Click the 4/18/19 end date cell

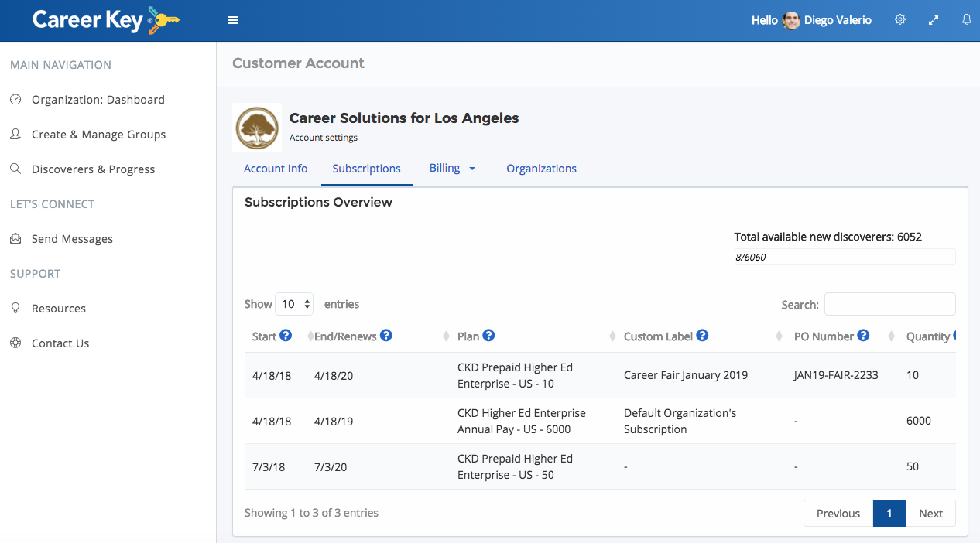tap(334, 421)
